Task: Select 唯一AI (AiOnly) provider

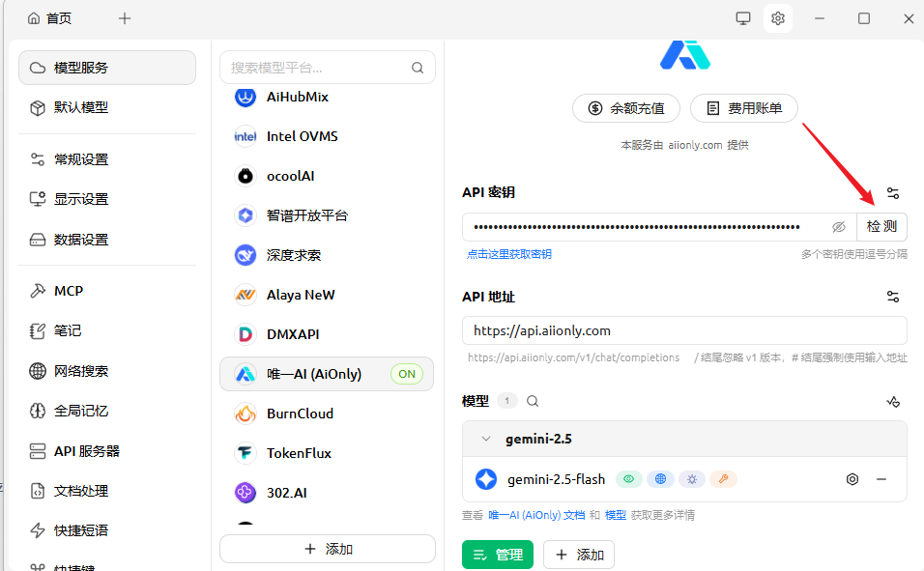Action: 327,374
